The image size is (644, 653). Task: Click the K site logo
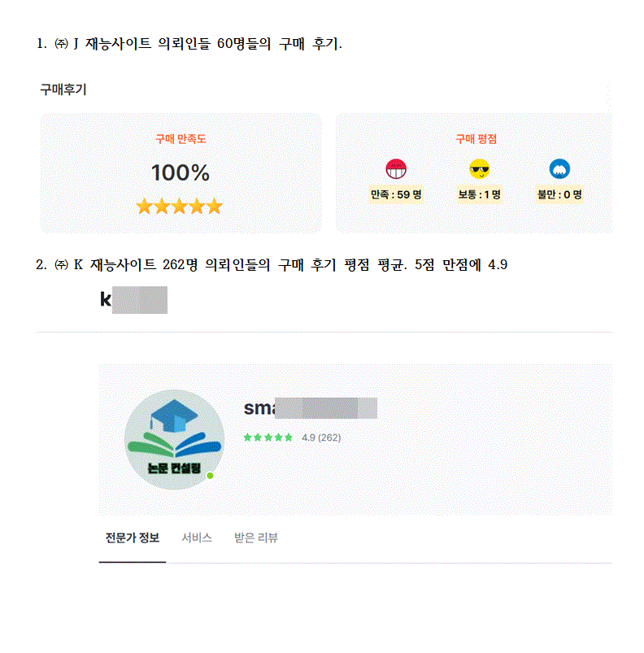133,300
